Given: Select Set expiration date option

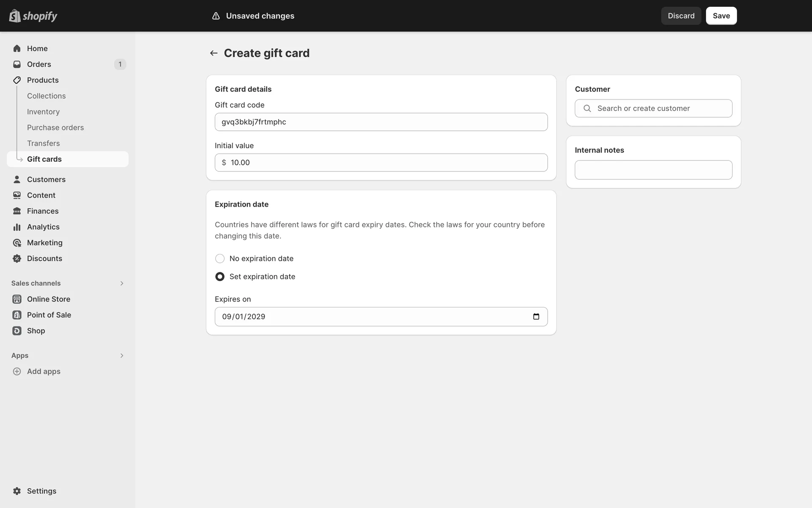Looking at the screenshot, I should [220, 277].
